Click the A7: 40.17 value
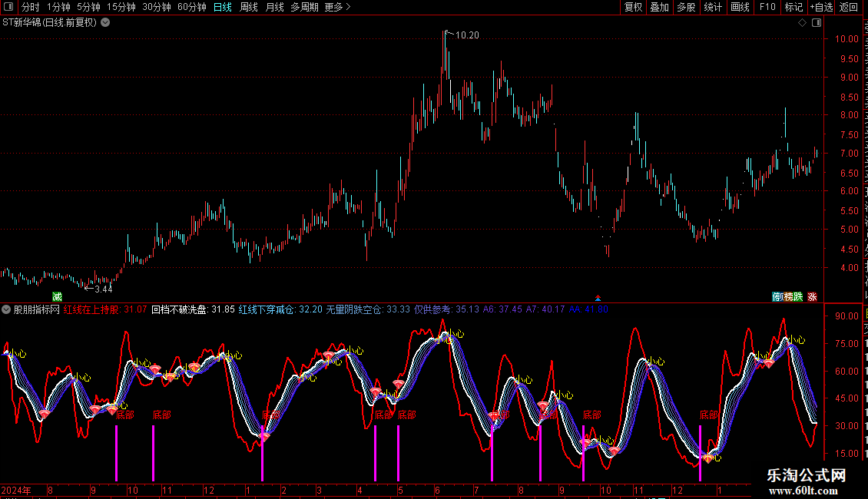Screen dimensions: 868x499 [545, 309]
